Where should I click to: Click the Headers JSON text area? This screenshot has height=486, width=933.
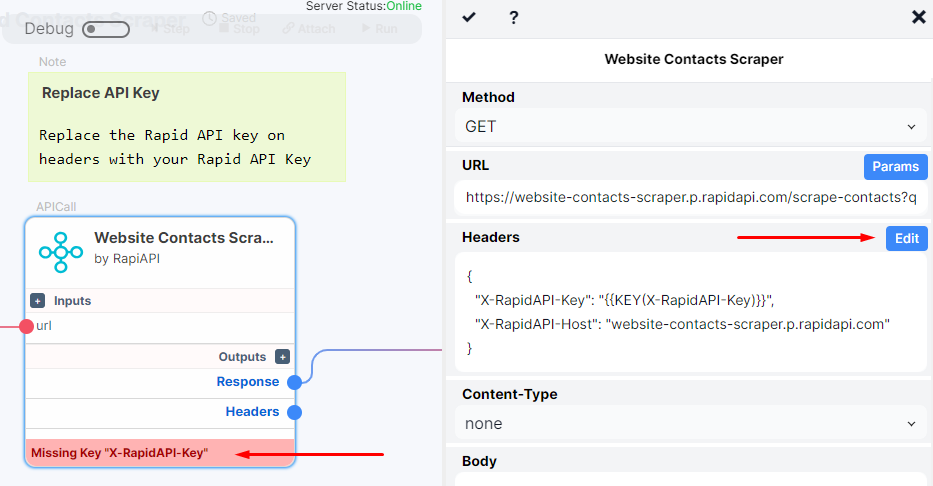point(691,312)
